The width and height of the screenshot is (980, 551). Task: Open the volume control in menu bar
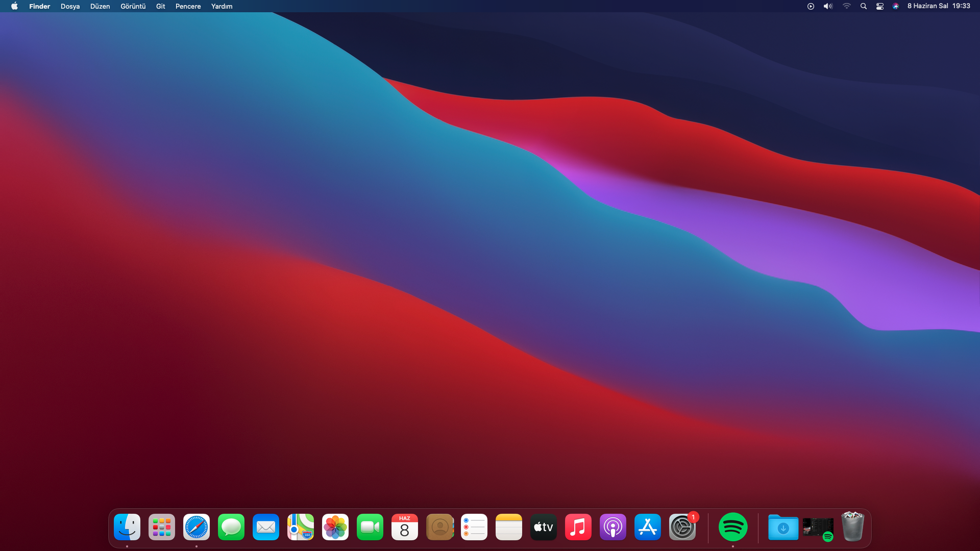(828, 6)
